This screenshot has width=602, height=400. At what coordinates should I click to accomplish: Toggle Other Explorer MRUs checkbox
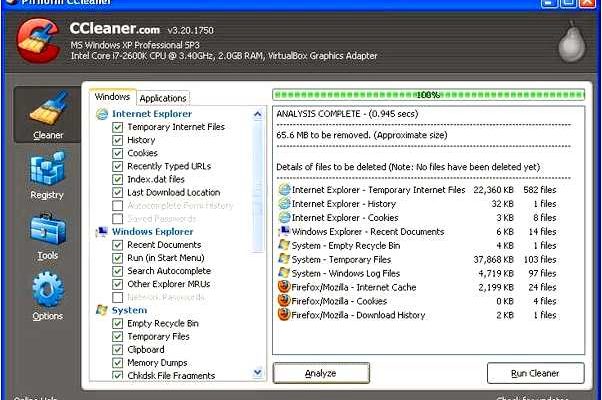coord(117,284)
